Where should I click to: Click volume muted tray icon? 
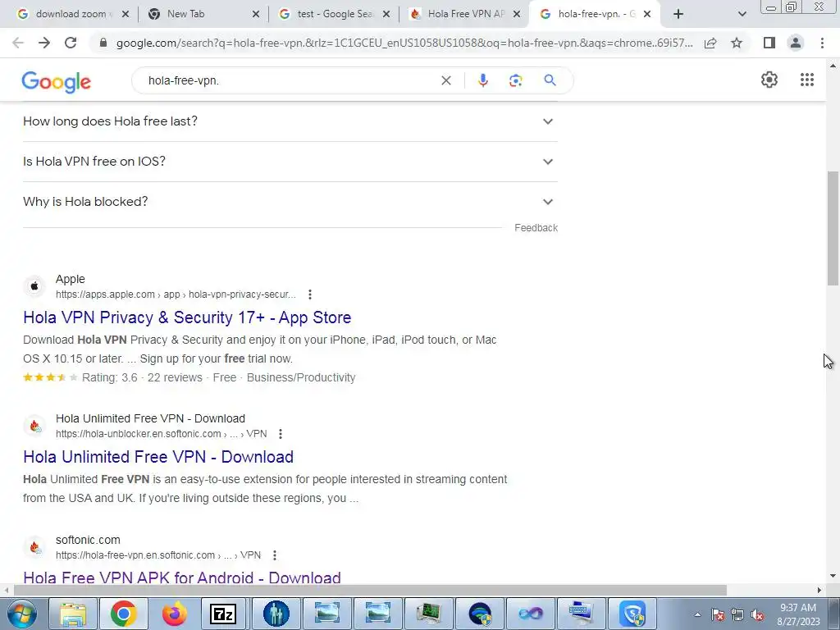(757, 615)
